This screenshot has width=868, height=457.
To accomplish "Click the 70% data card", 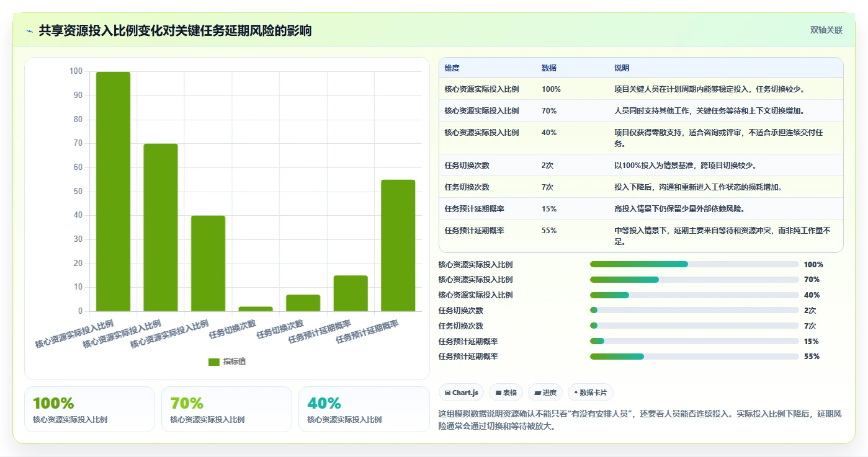I will (x=226, y=409).
